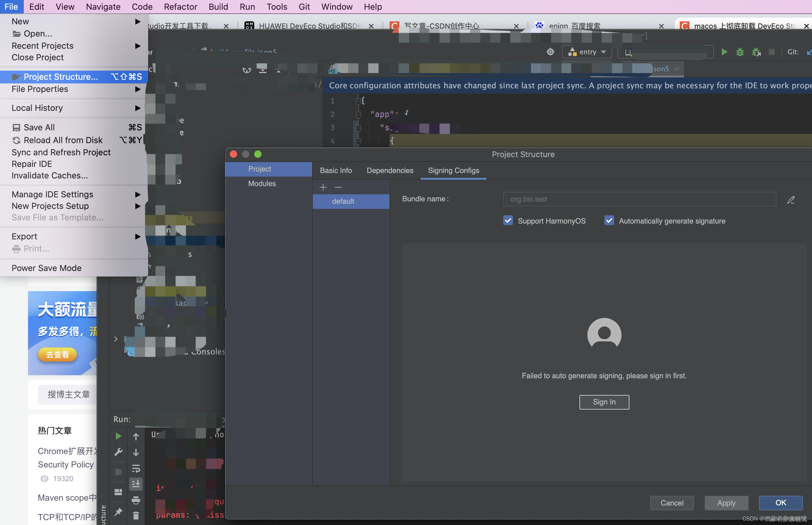812x525 pixels.
Task: Click the Debug bug icon
Action: [x=740, y=52]
